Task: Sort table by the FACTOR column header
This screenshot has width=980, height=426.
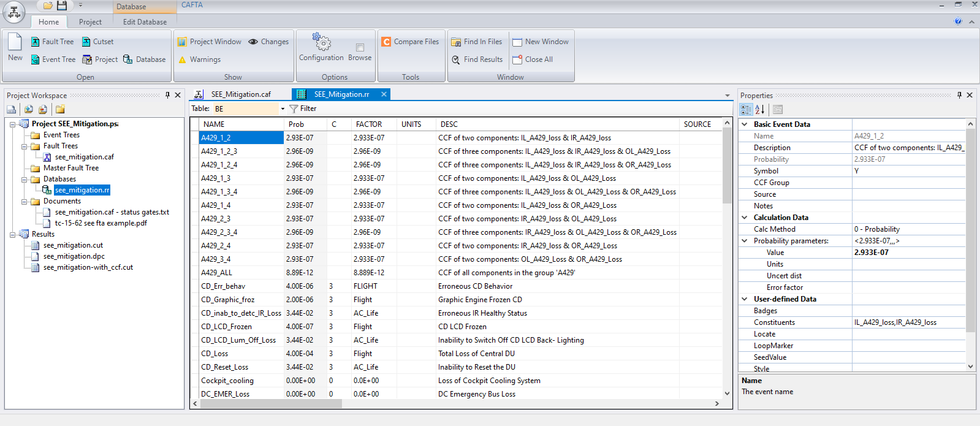Action: pos(374,124)
